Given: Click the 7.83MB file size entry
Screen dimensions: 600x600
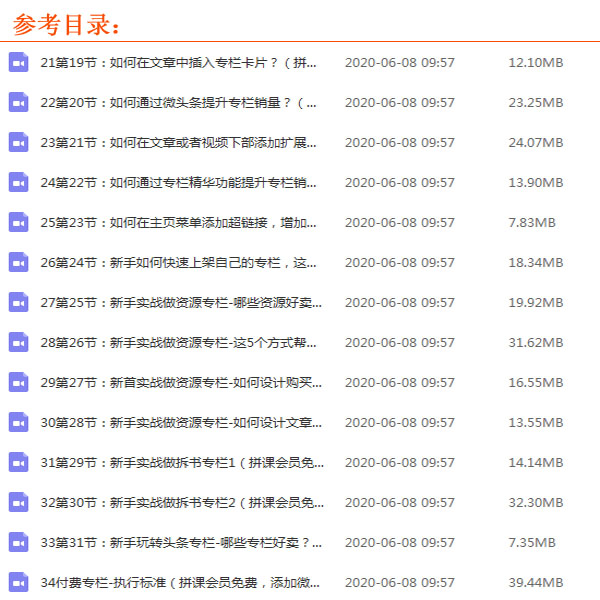Looking at the screenshot, I should 532,222.
